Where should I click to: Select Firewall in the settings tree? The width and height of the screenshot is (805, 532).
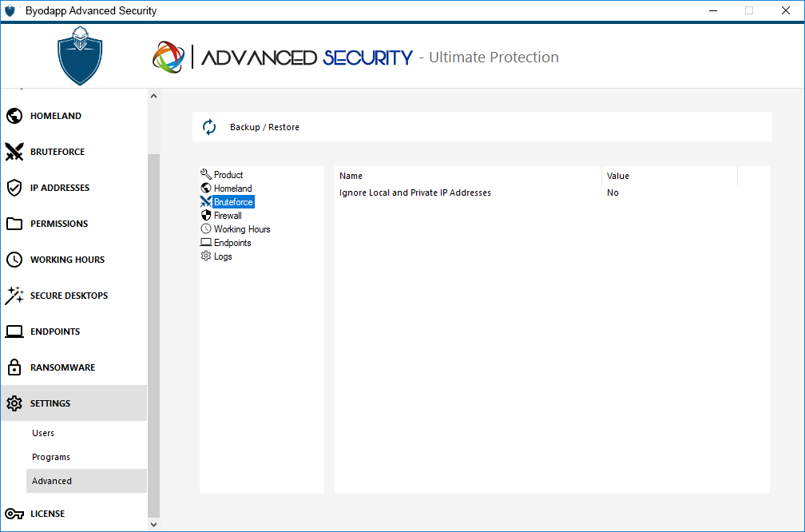point(228,216)
